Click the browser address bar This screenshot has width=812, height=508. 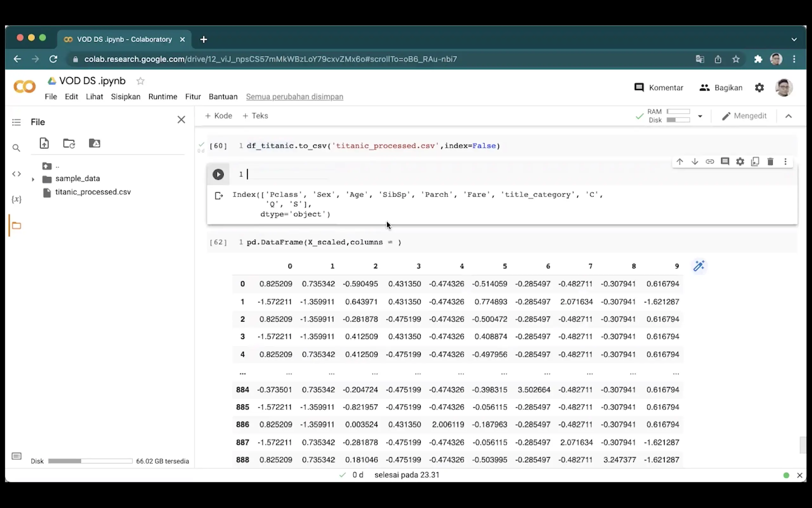[x=379, y=59]
